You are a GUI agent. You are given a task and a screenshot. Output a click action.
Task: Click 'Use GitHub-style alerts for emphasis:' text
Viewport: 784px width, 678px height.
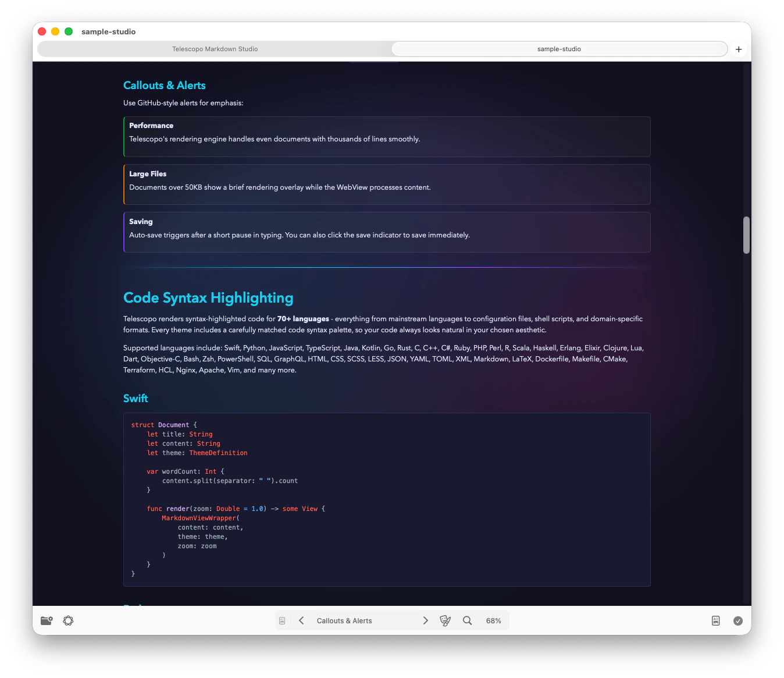(x=183, y=103)
